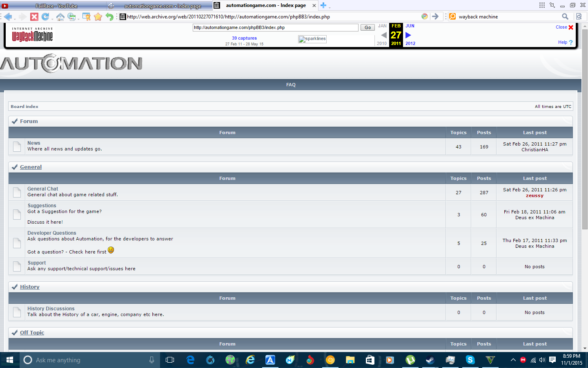The width and height of the screenshot is (588, 368).
Task: Reload the page with the refresh icon
Action: pos(45,17)
